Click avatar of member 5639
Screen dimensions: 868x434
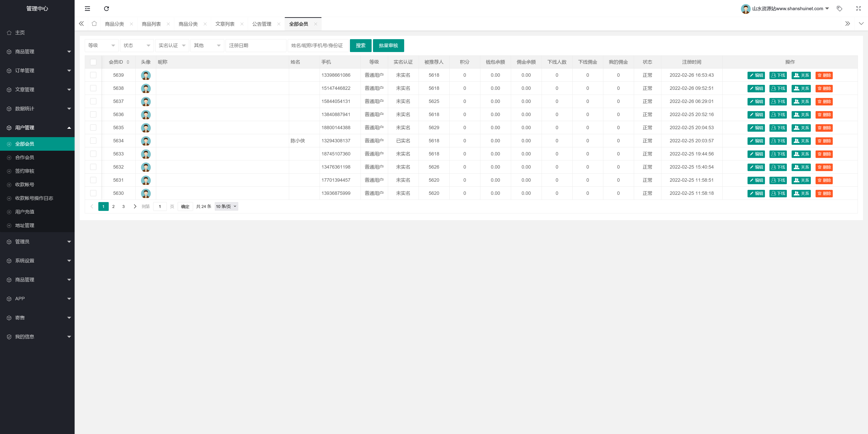point(146,75)
